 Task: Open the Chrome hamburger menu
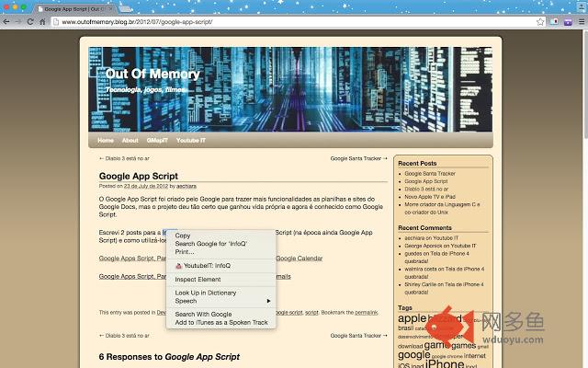[x=582, y=22]
